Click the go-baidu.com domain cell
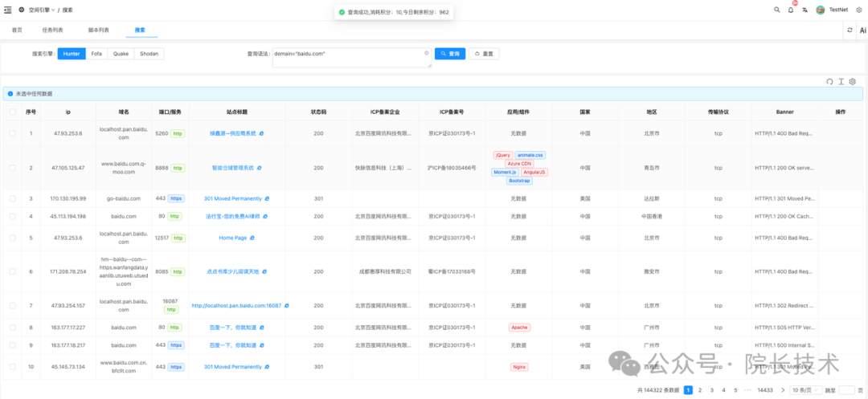Screen dimensions: 868x399 (x=124, y=198)
